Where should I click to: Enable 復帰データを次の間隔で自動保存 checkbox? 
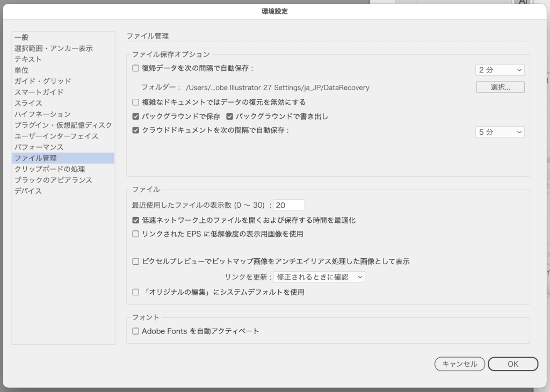tap(136, 69)
